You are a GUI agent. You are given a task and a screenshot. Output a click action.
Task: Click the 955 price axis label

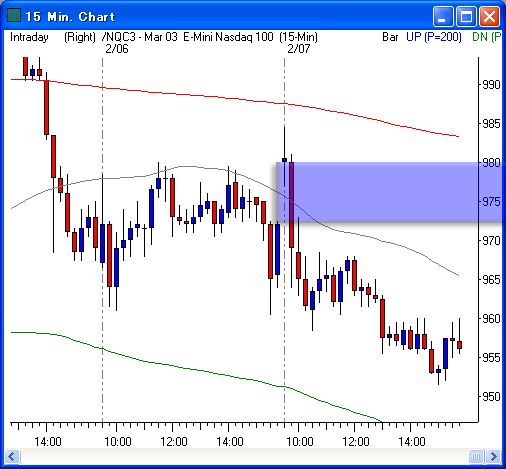coord(491,358)
